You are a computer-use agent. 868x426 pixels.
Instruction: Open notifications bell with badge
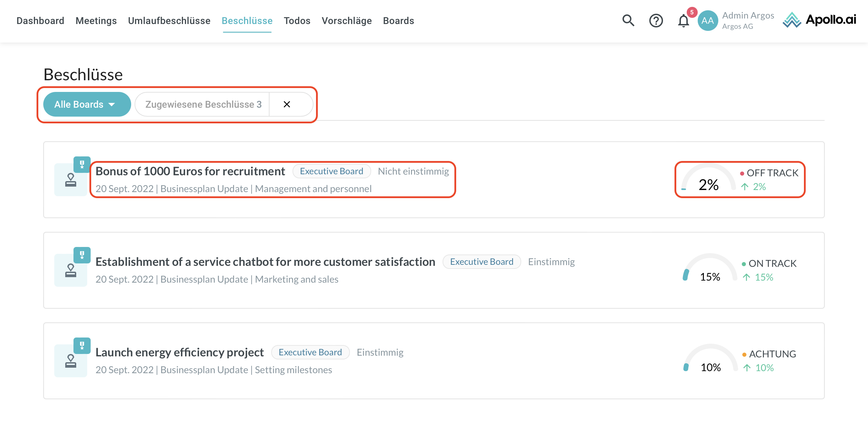coord(684,21)
